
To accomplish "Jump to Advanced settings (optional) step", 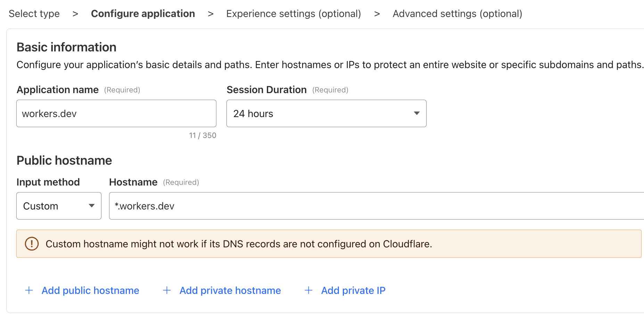I will click(x=457, y=14).
